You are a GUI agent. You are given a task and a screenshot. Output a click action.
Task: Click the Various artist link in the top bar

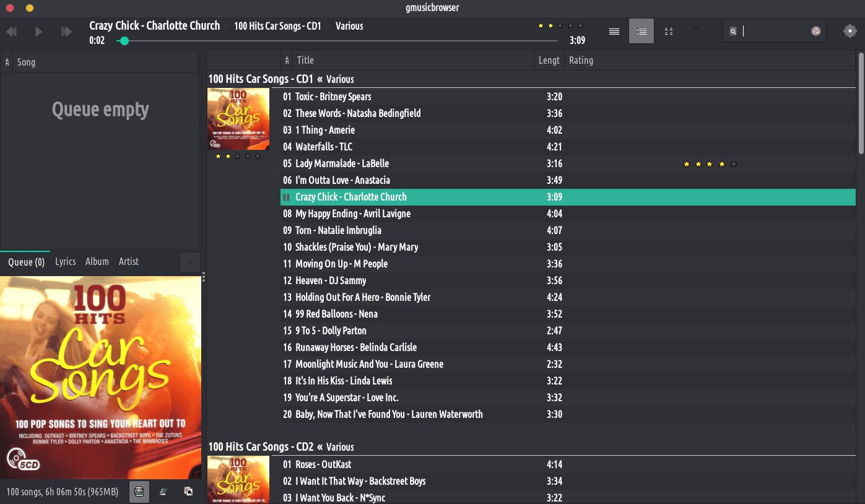[349, 26]
